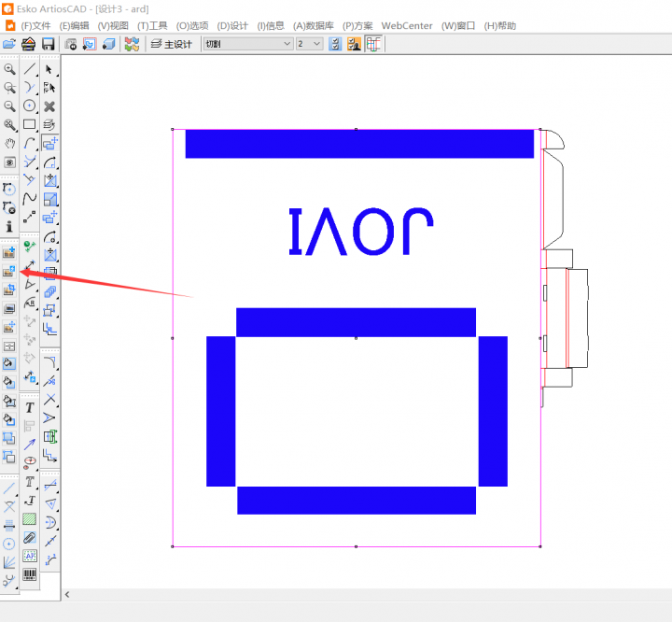
Task: Choose the Paragraph Text tool
Action: (30, 407)
